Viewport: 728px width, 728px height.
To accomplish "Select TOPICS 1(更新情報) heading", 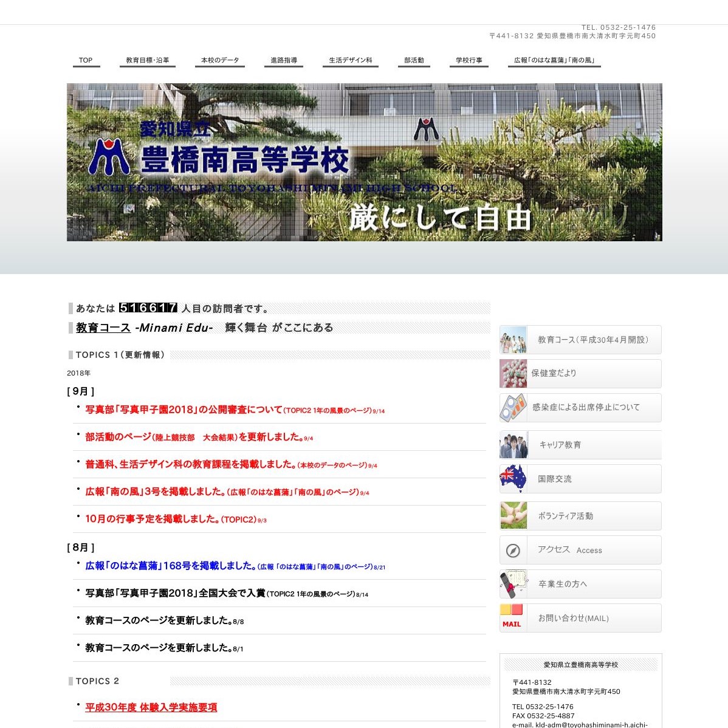I will click(x=120, y=355).
